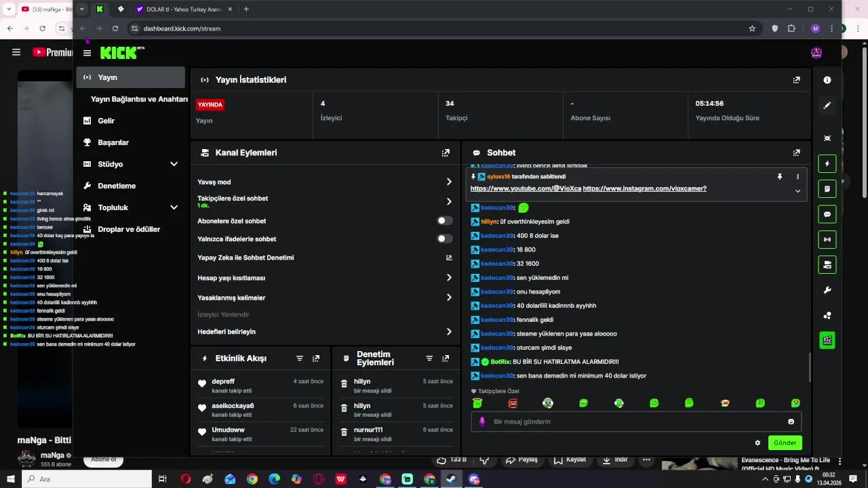Open pinned youtube.com/@VioXca link
The image size is (868, 488).
point(526,188)
